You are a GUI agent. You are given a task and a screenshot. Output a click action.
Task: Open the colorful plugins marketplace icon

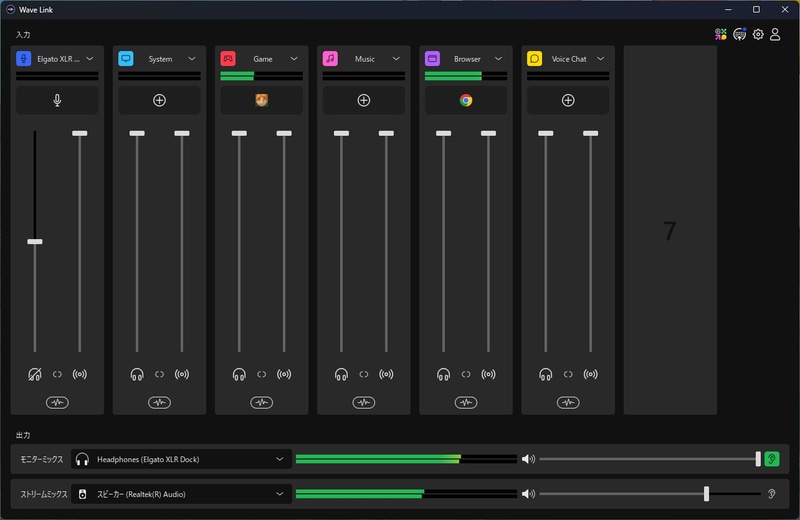coord(720,34)
